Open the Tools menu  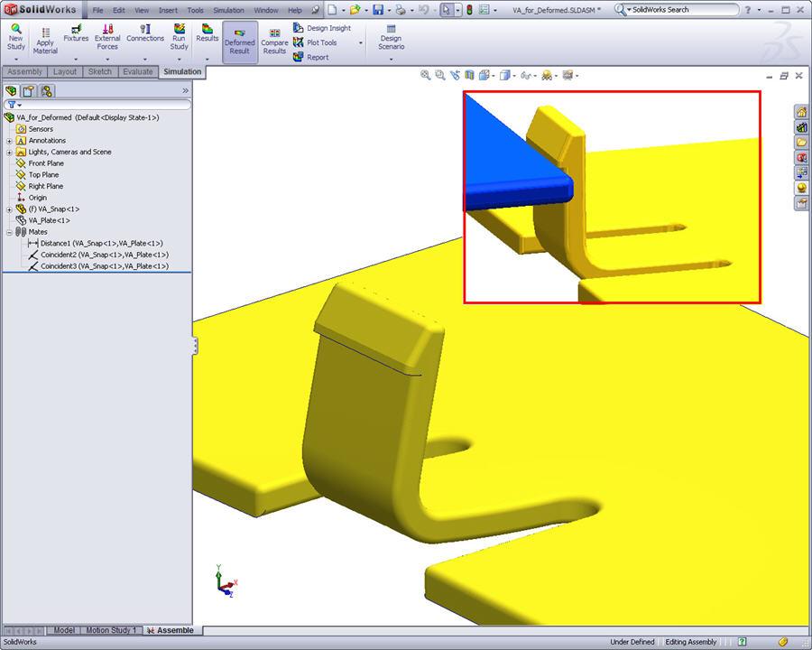195,10
